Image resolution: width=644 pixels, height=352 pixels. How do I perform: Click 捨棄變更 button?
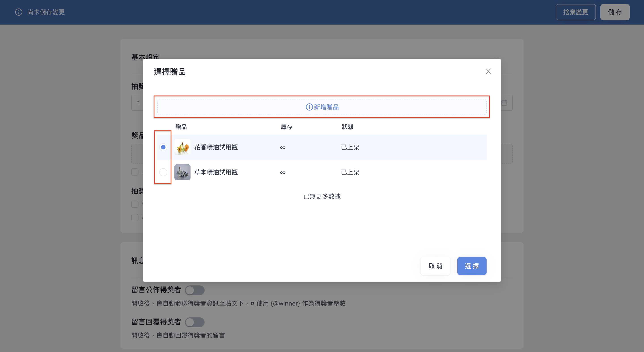click(576, 12)
